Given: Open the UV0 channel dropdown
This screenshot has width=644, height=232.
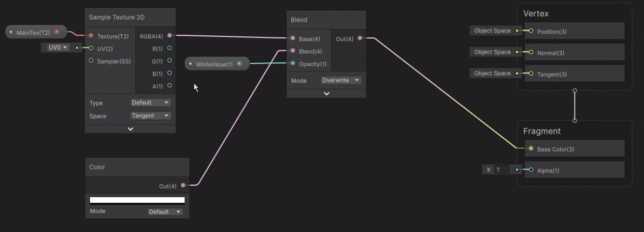Looking at the screenshot, I should tap(58, 48).
